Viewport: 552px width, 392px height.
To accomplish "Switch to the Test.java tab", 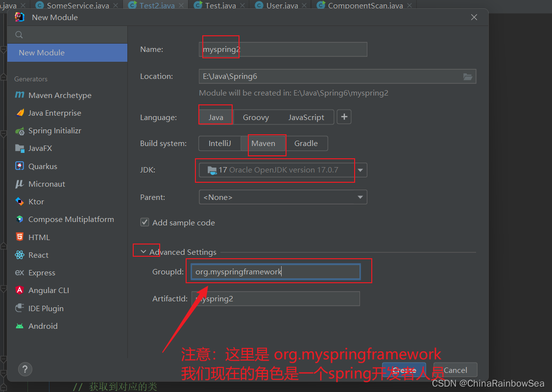I will coord(220,5).
